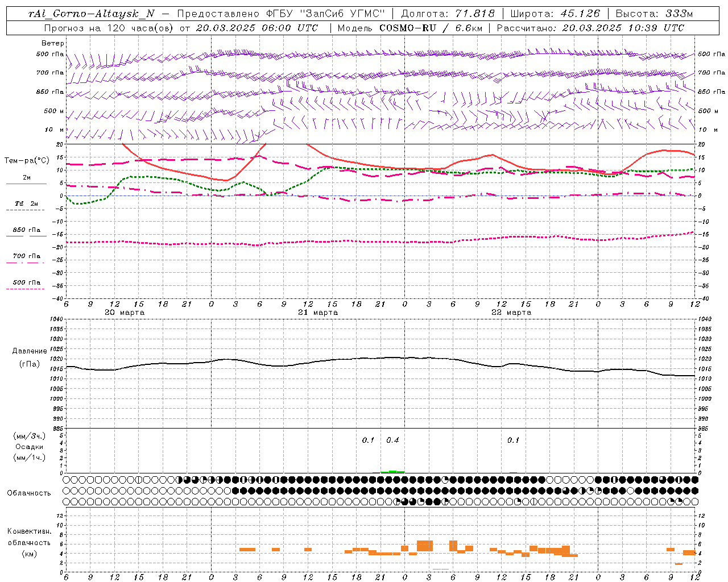728x582 pixels.
Task: Click the Конвективн. облачность panel label
Action: click(x=29, y=537)
